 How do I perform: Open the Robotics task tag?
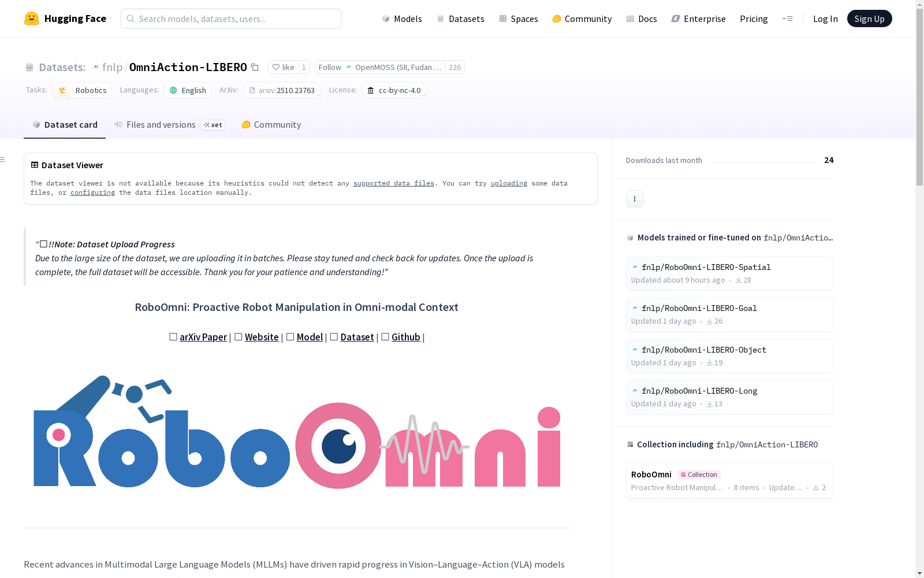(x=82, y=90)
